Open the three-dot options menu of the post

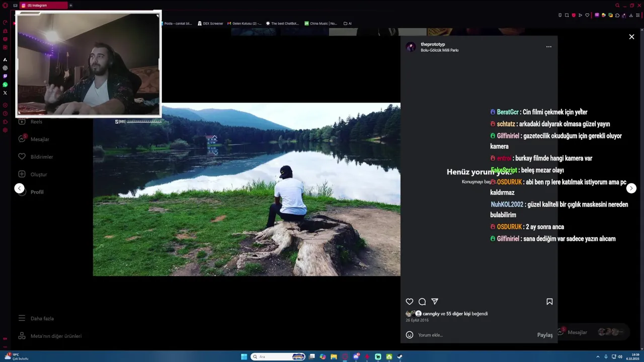click(549, 47)
